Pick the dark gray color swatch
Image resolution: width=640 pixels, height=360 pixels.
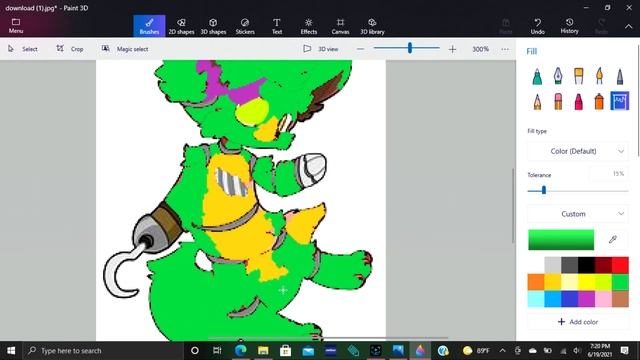(x=569, y=265)
